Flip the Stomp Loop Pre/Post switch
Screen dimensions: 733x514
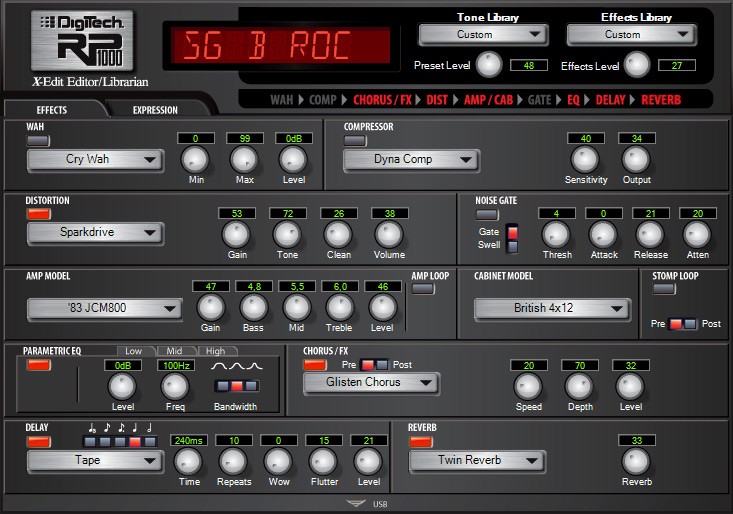click(683, 324)
